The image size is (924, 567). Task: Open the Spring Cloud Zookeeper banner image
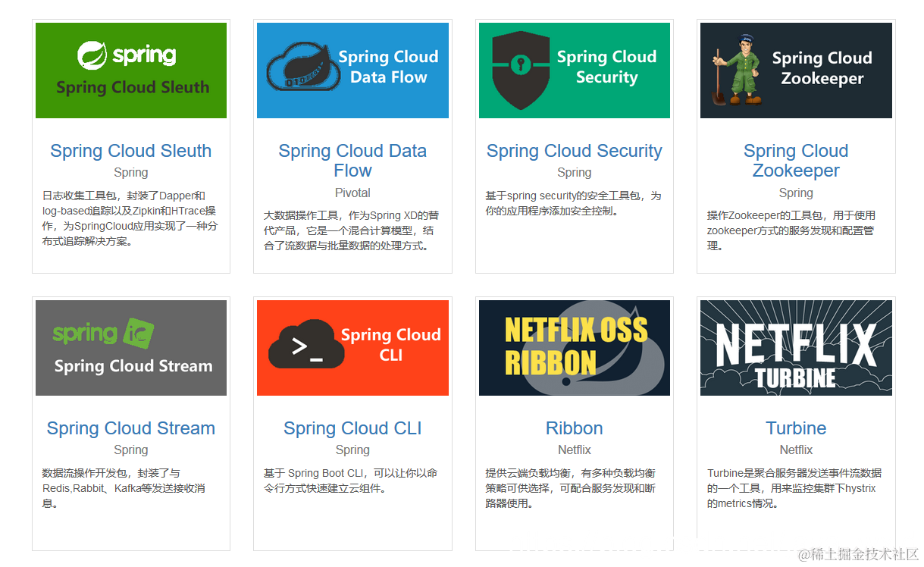796,70
